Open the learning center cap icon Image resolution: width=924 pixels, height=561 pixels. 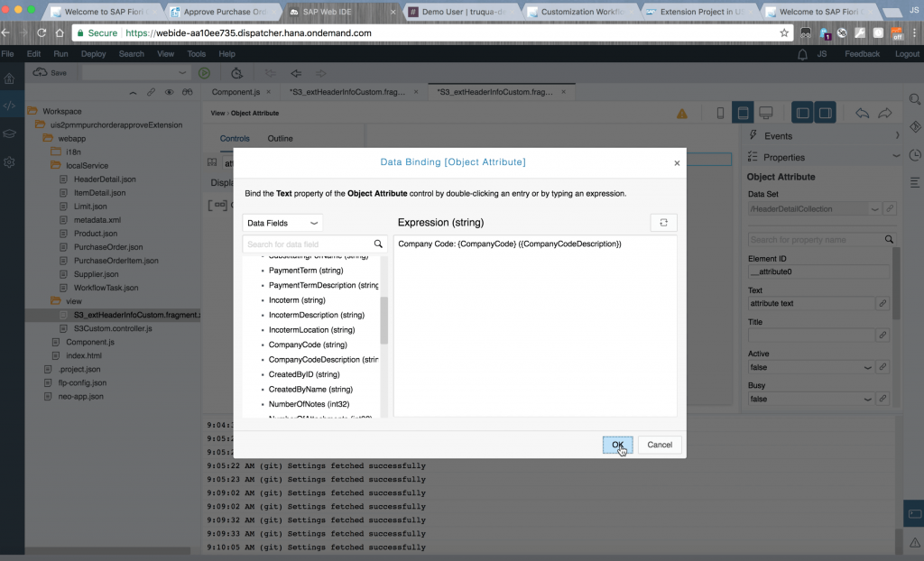[9, 133]
